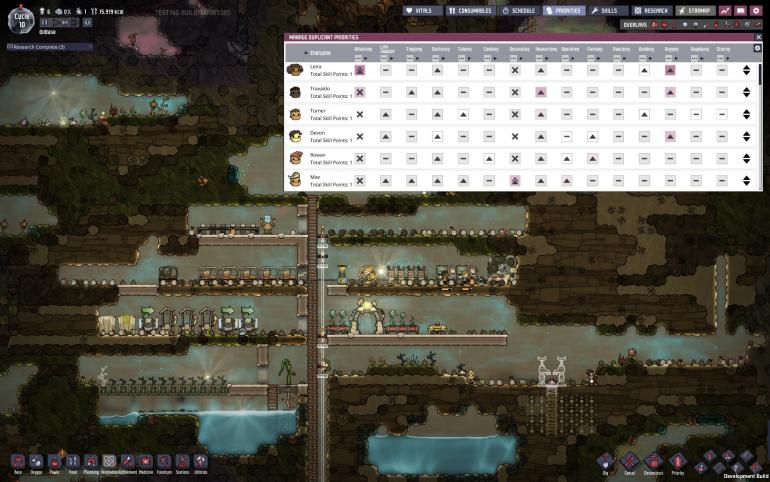Screen dimensions: 770x482
Task: Click Max's portrait
Action: click(x=295, y=180)
